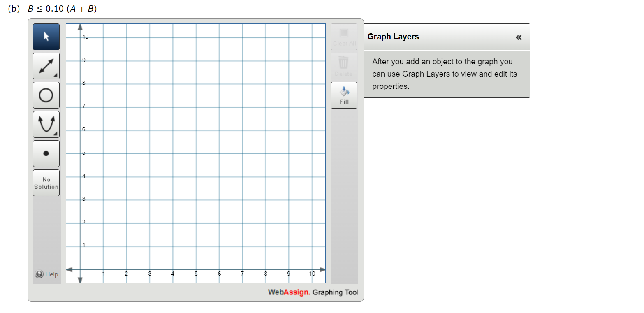Activate the Fill mode toggle
The image size is (644, 313).
344,95
